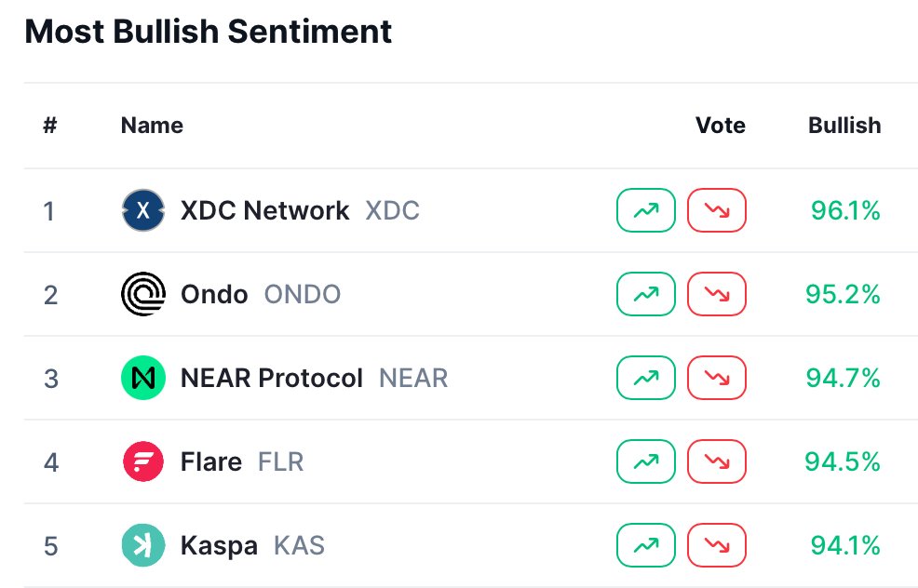Click the red Flare logo

coord(143,461)
